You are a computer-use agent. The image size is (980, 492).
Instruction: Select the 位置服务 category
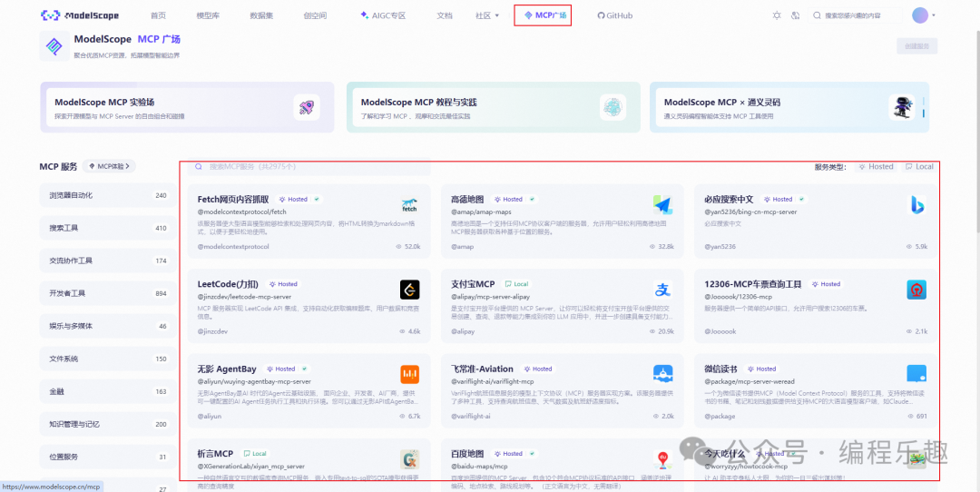coord(107,457)
